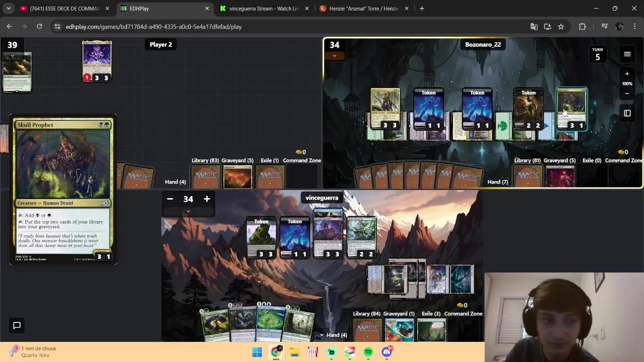
Task: Expand dropdown under Player 2's life 39
Action: [x=12, y=56]
